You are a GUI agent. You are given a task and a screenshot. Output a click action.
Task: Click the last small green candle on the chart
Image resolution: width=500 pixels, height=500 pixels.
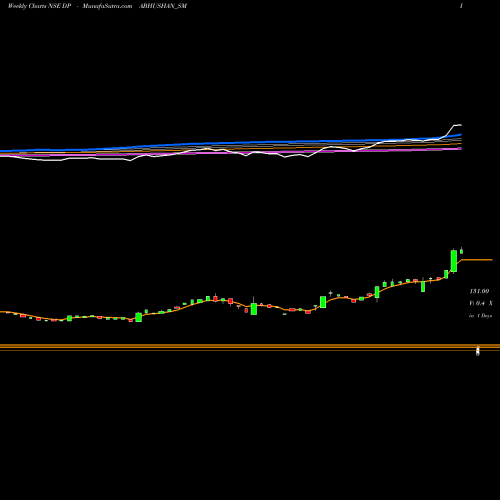point(462,251)
